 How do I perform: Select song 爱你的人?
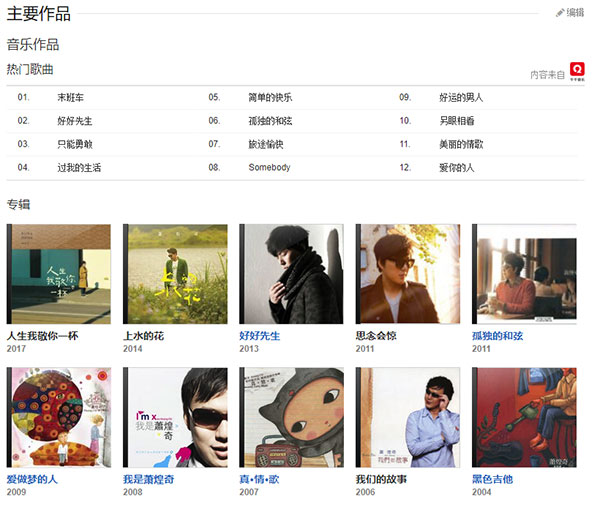click(x=457, y=168)
